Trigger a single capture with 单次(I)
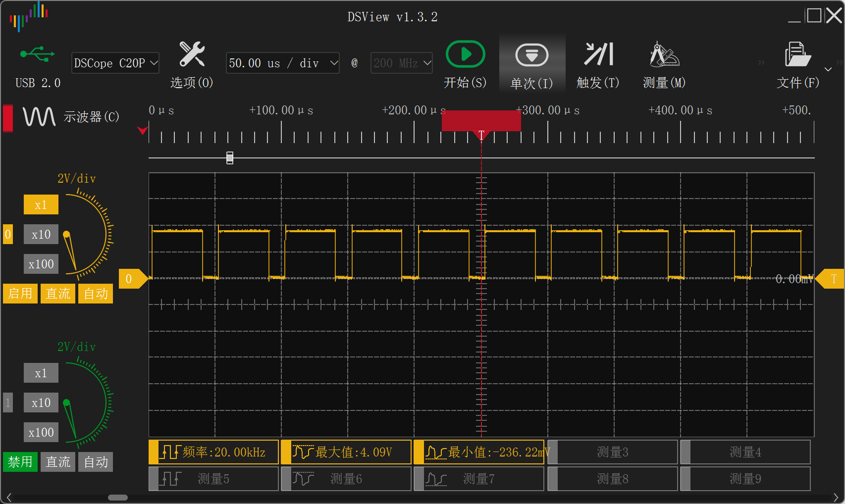845x504 pixels. [x=532, y=55]
